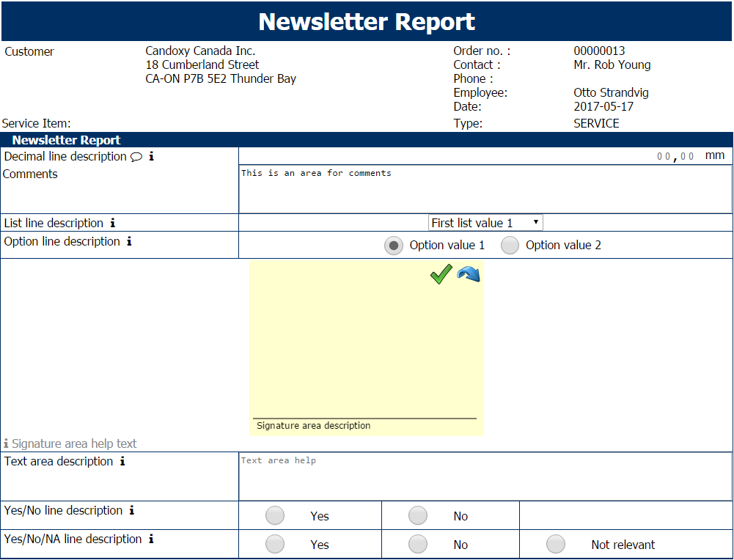The image size is (734, 560).
Task: Click info icon beside Signature area help text
Action: point(7,444)
